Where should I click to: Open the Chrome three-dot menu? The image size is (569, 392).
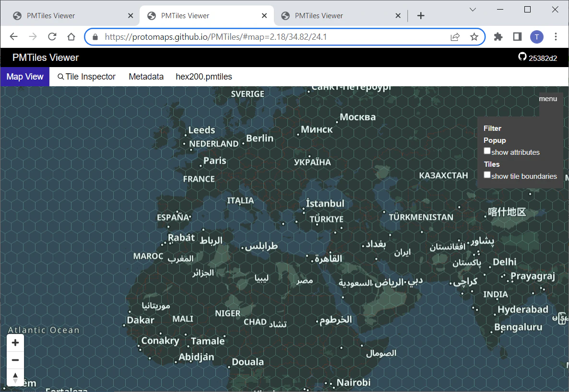(x=556, y=36)
